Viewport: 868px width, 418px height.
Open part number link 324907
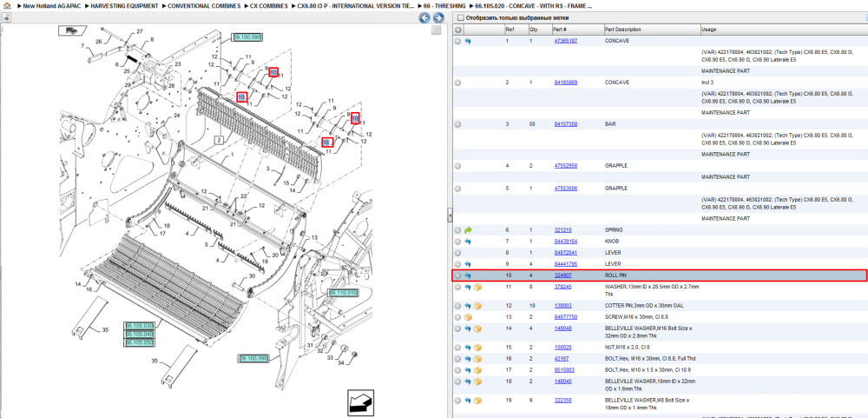click(563, 275)
